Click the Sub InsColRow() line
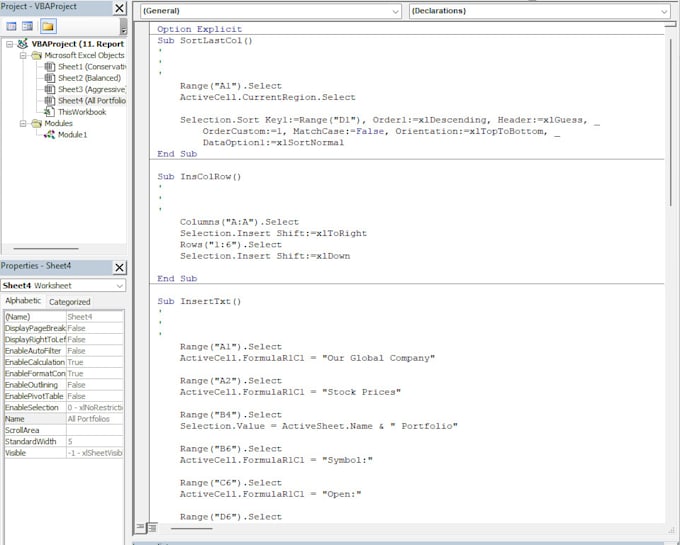Viewport: 680px width, 545px height. coord(199,176)
